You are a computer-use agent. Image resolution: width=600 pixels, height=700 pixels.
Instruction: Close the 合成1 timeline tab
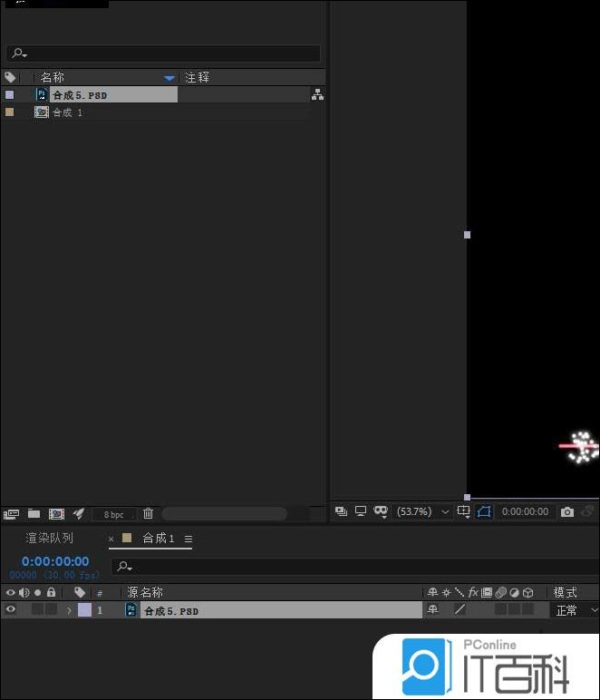[111, 540]
